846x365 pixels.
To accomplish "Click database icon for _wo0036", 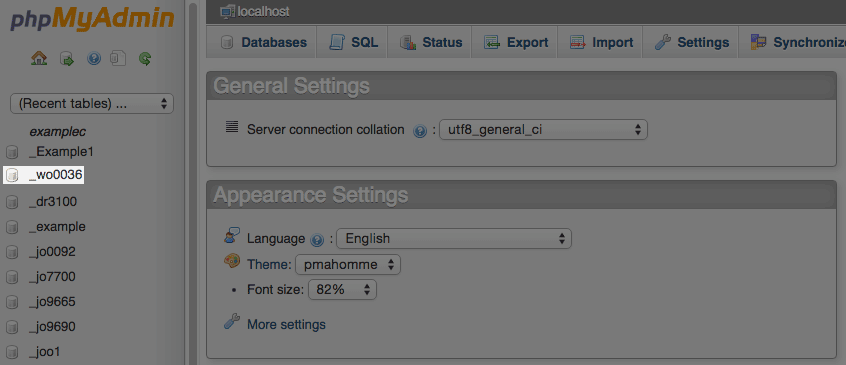I will (x=12, y=176).
